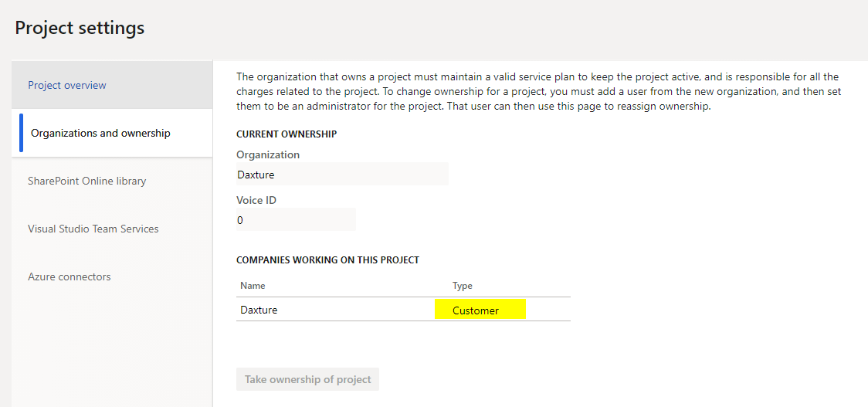This screenshot has width=868, height=407.
Task: Select Organizations and ownership in sidebar
Action: click(112, 133)
